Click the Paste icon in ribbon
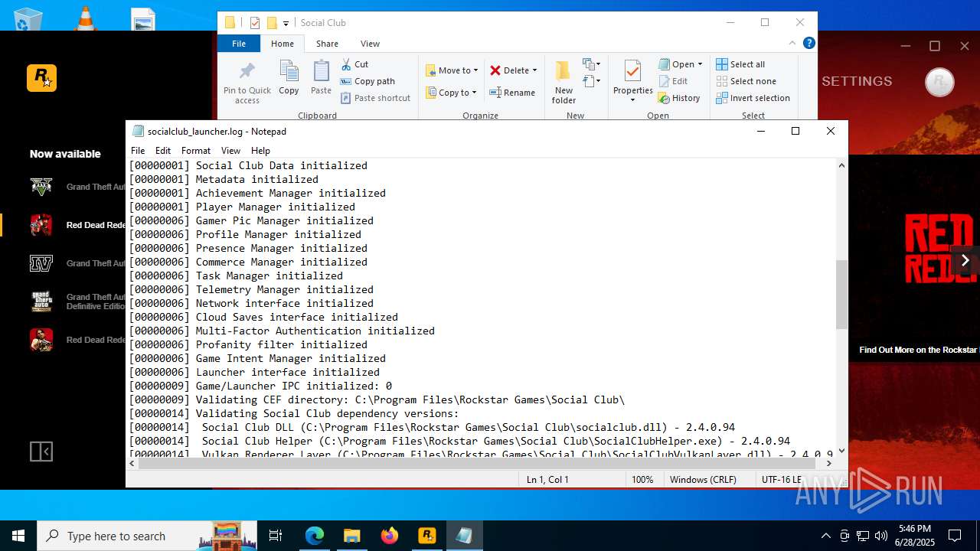 click(x=321, y=78)
